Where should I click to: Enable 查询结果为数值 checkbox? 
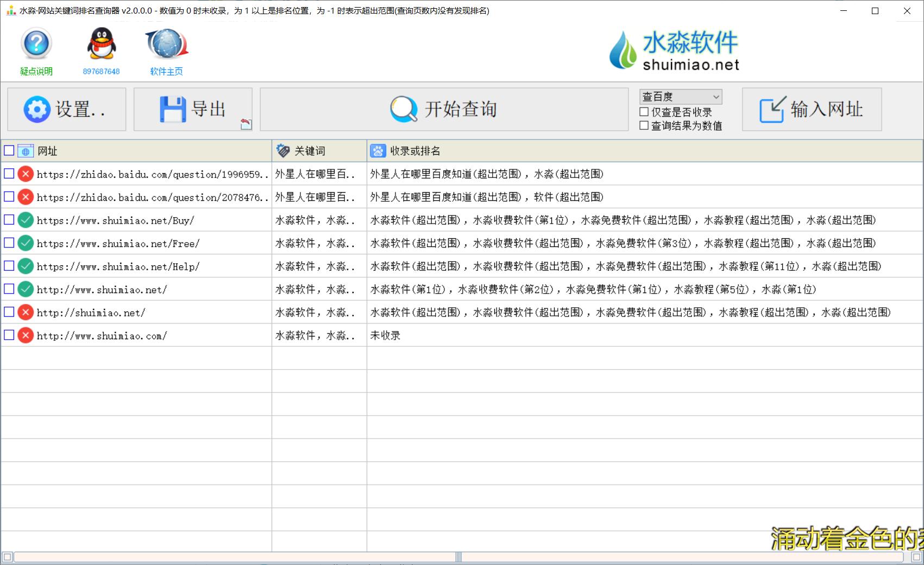(644, 125)
